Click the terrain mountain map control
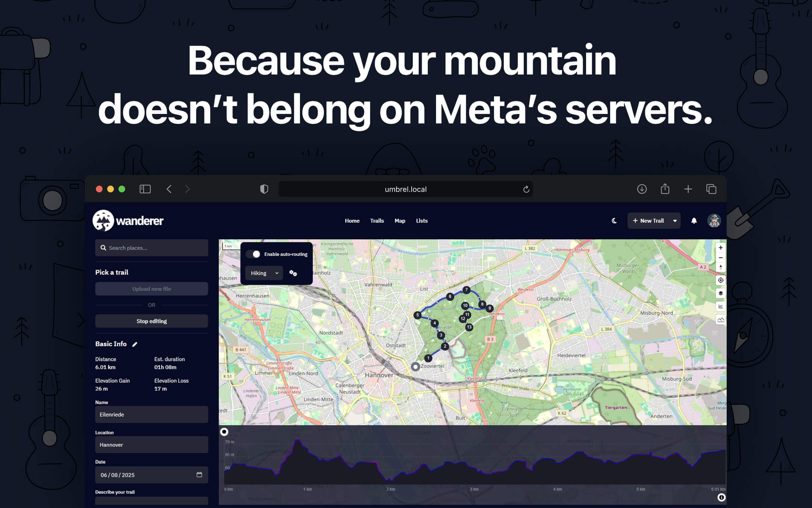This screenshot has width=812, height=508. pyautogui.click(x=720, y=320)
